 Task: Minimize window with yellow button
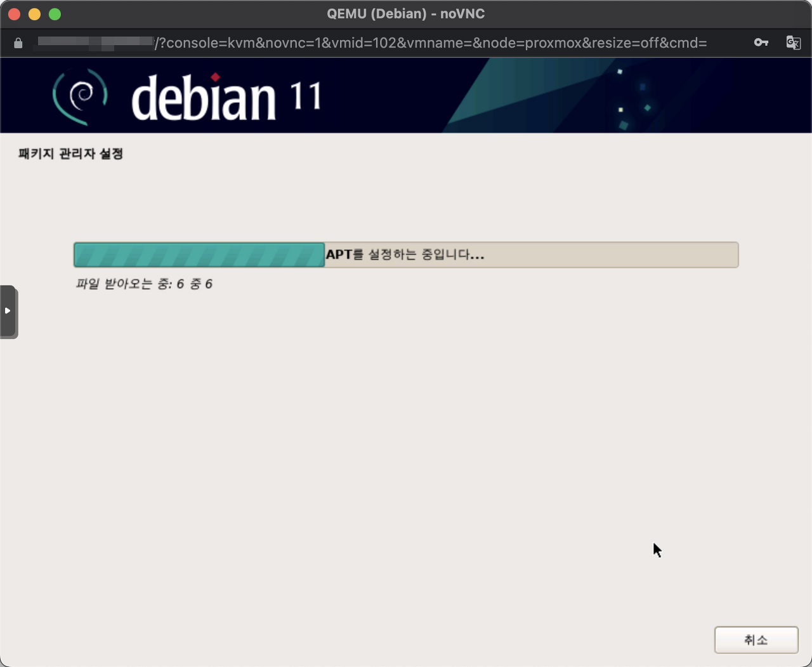(x=34, y=14)
